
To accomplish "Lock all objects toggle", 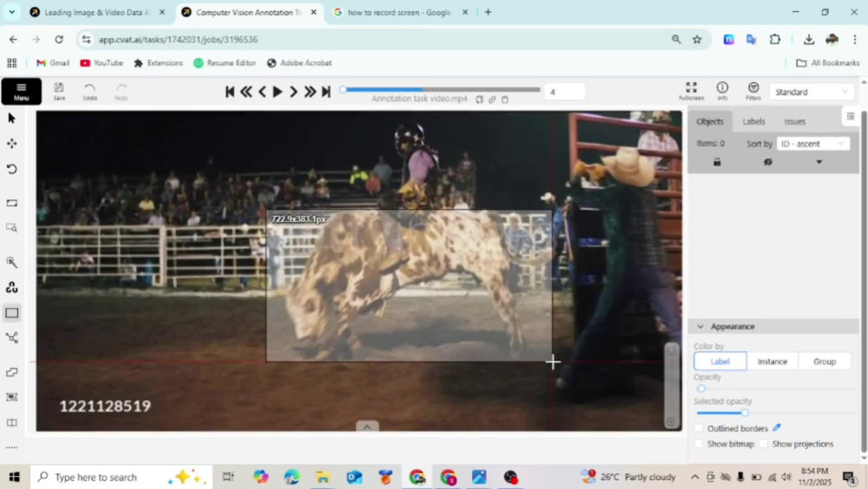I will 717,162.
